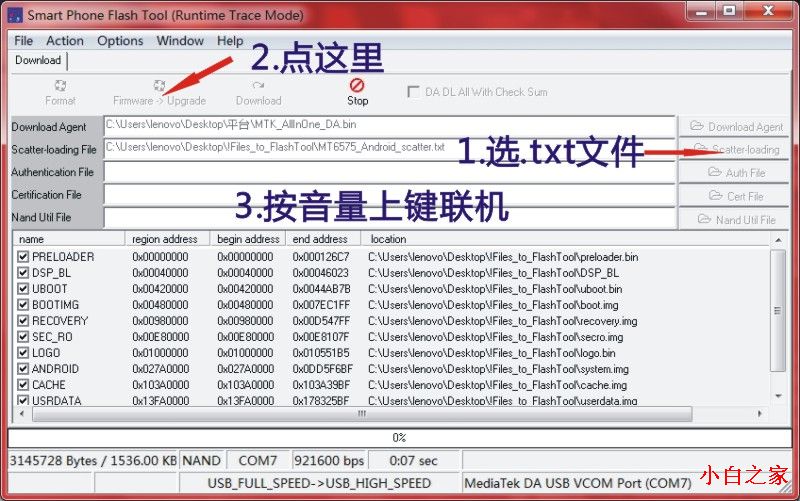Viewport: 800px width, 501px height.
Task: Open the Action menu
Action: click(x=65, y=41)
